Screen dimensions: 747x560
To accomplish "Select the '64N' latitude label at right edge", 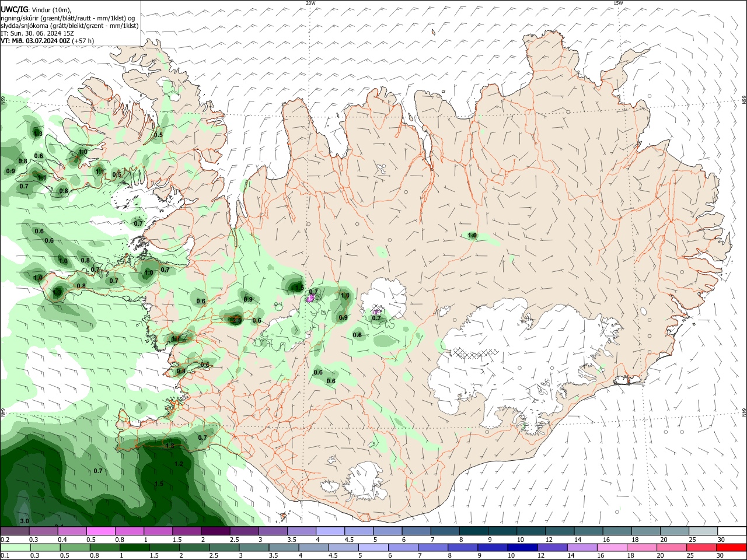I will pyautogui.click(x=744, y=412).
